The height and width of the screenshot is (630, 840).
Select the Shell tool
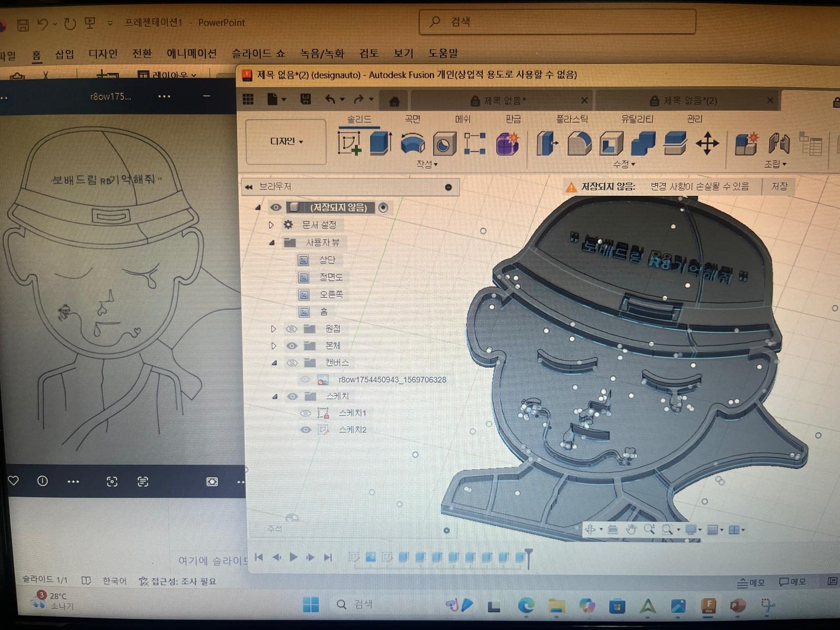coord(611,143)
